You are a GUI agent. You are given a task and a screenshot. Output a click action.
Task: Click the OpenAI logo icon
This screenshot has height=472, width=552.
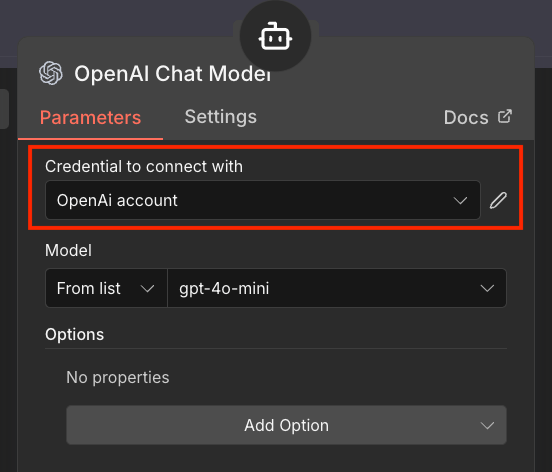coord(51,73)
